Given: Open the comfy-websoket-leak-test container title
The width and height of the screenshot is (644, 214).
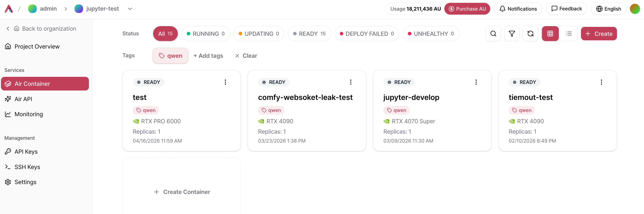Looking at the screenshot, I should point(305,97).
